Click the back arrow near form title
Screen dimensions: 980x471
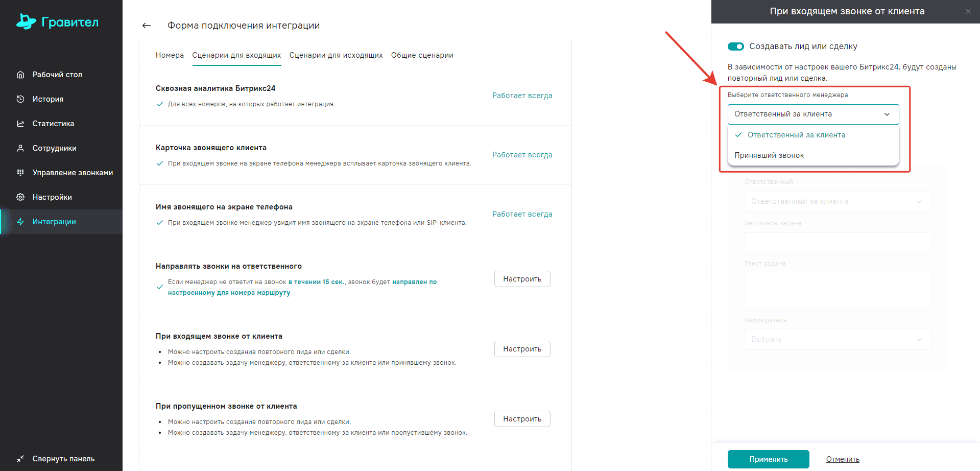[147, 26]
